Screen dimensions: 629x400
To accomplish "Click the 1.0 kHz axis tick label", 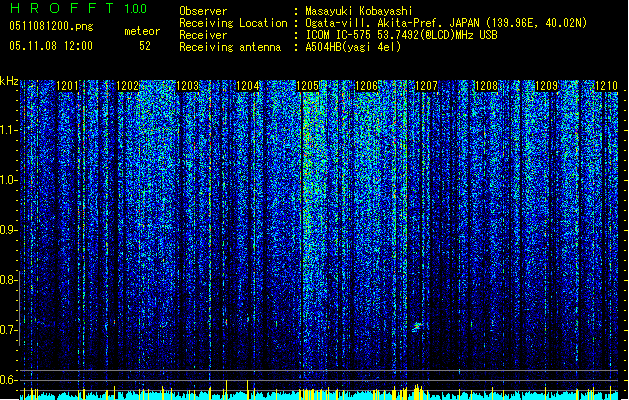I will tap(8, 180).
